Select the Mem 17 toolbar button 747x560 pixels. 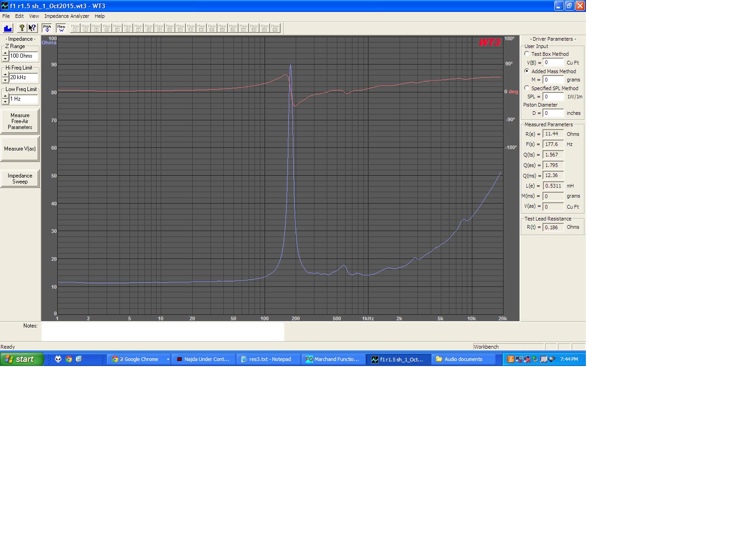click(244, 28)
